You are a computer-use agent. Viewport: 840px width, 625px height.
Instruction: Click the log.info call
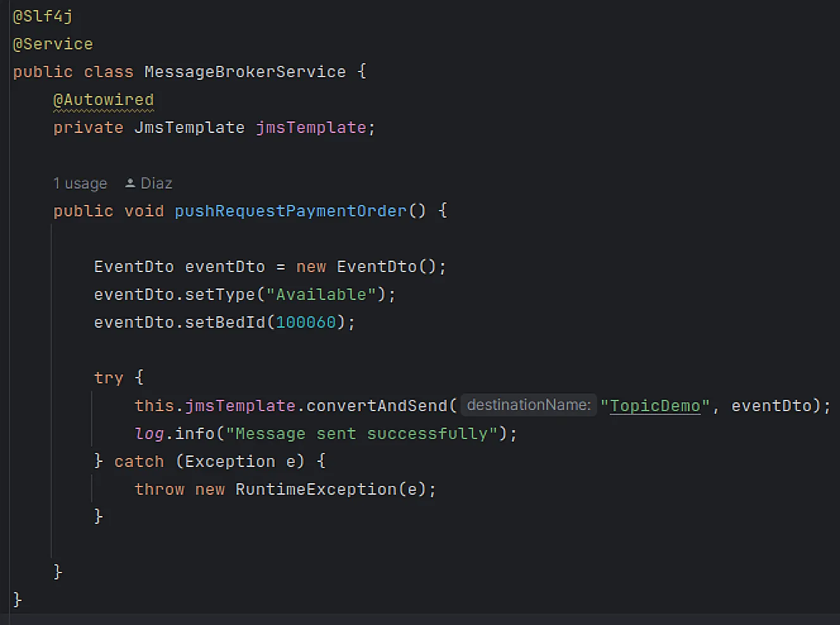pos(174,434)
